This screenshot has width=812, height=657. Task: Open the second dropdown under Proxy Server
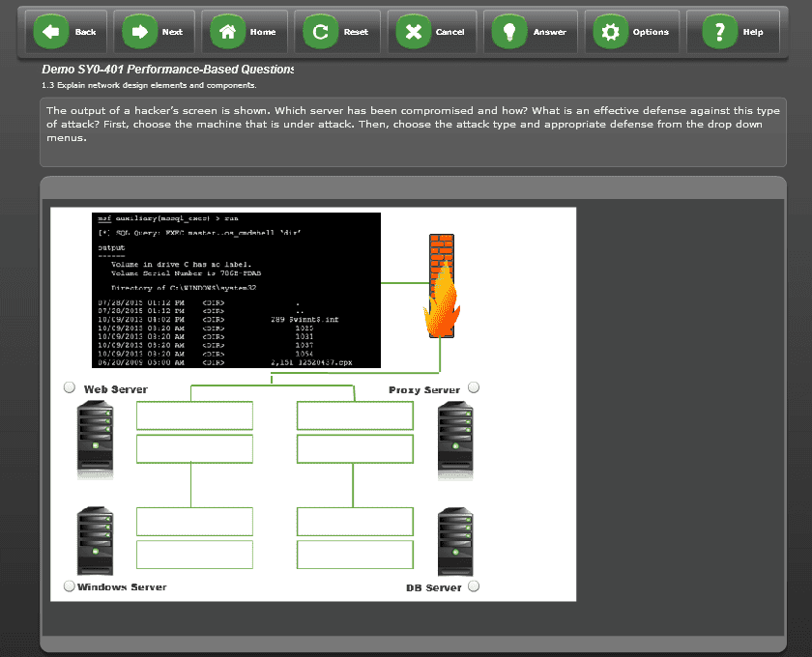[x=355, y=448]
